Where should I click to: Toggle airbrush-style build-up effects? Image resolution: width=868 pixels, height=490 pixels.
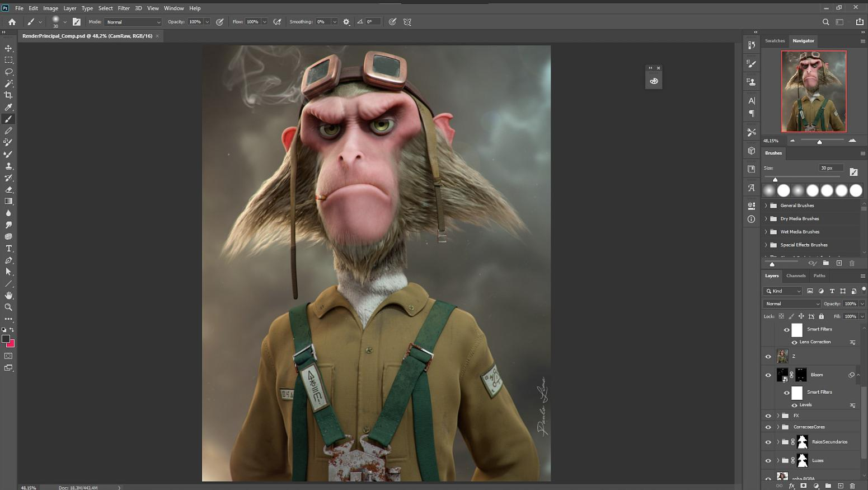277,22
